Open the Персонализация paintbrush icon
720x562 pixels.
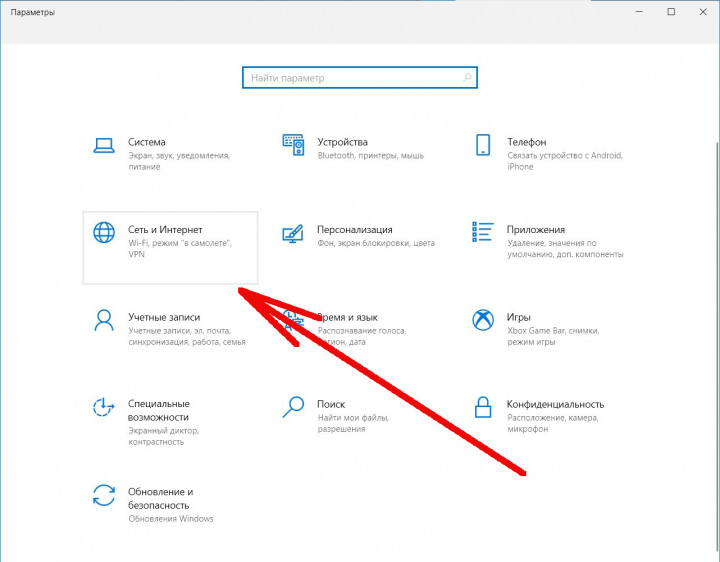[293, 233]
